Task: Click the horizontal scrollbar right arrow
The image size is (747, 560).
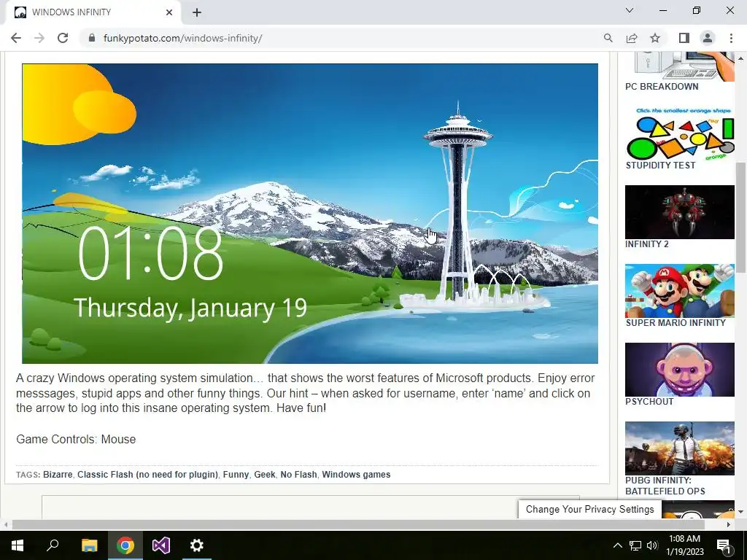Action: pyautogui.click(x=729, y=524)
